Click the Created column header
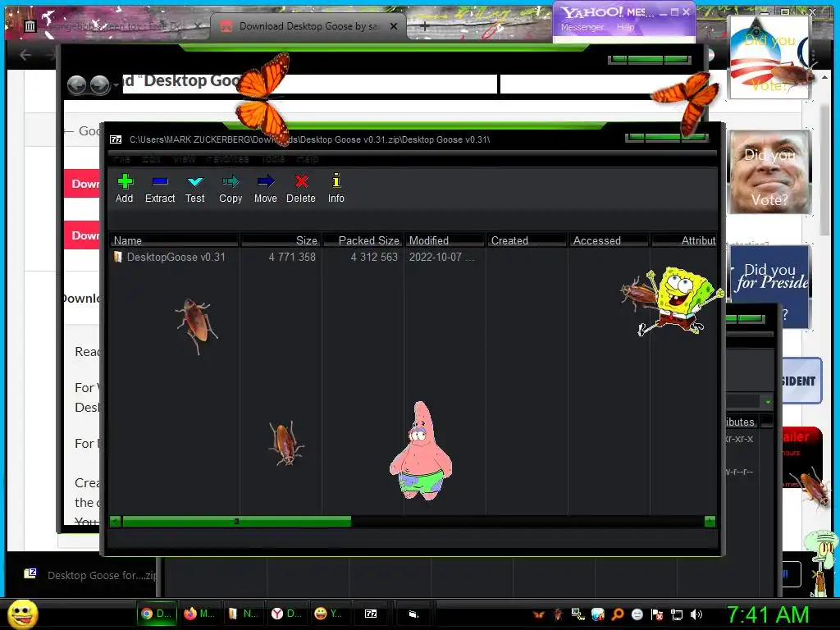Screen dimensions: 840x630 pos(527,240)
